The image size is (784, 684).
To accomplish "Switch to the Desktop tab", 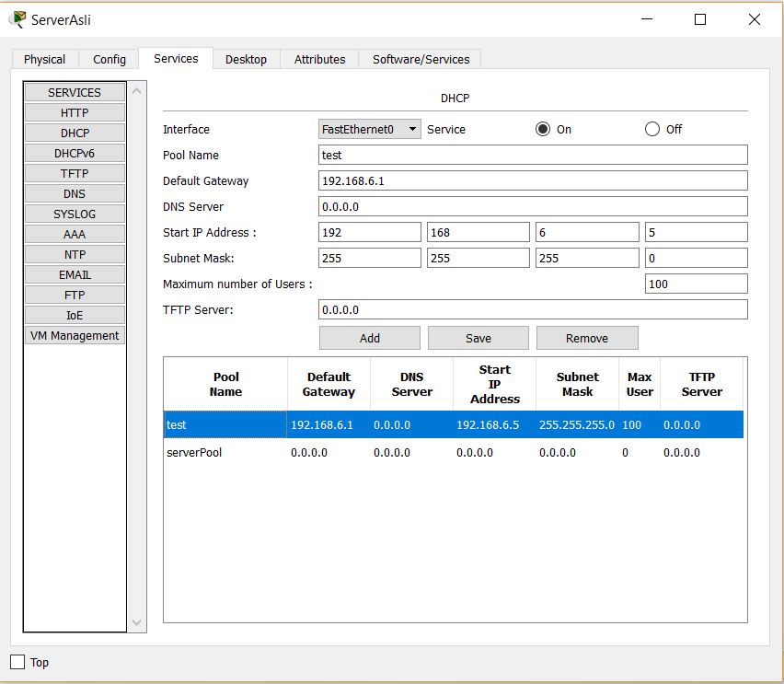I will click(246, 58).
